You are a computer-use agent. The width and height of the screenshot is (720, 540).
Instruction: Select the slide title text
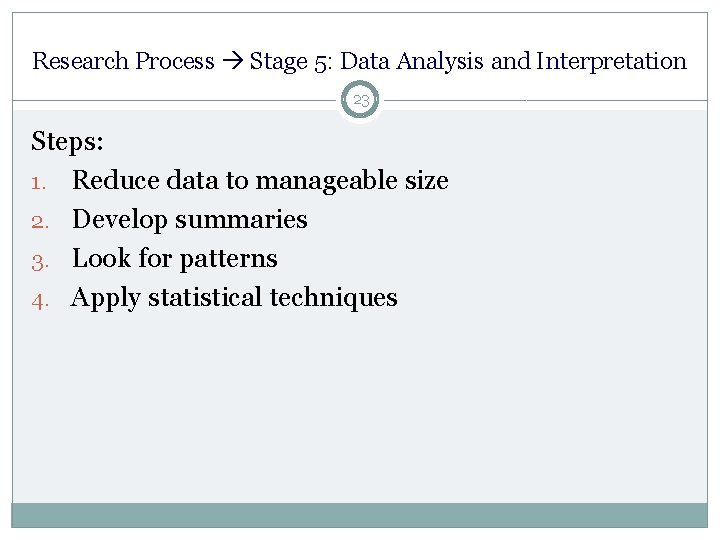pyautogui.click(x=359, y=61)
